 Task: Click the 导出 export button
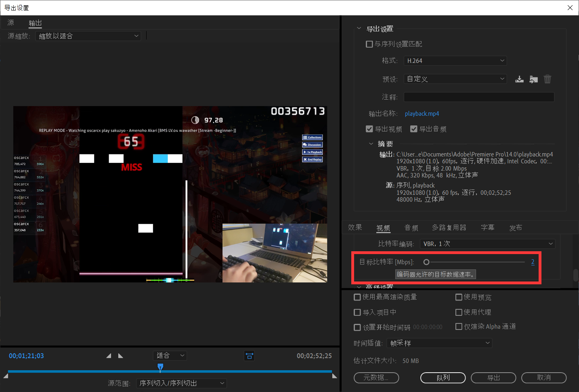(493, 378)
